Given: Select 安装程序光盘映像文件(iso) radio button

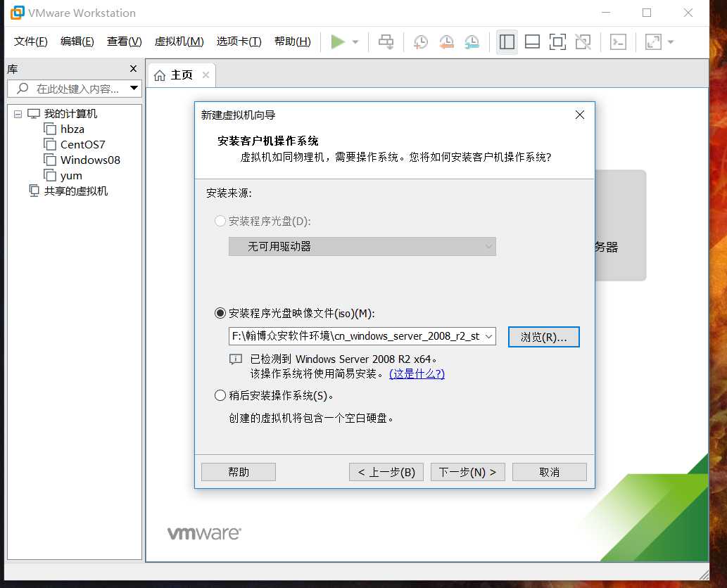Looking at the screenshot, I should coord(220,313).
